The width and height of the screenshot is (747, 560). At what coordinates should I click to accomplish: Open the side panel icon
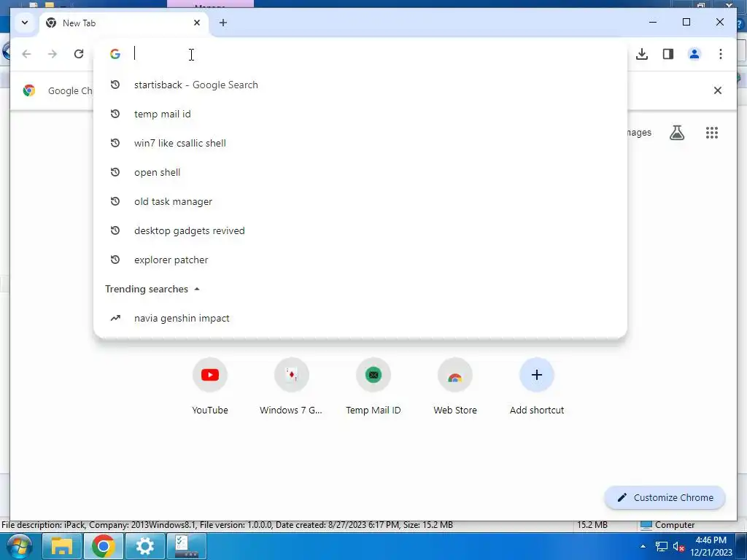pyautogui.click(x=668, y=54)
